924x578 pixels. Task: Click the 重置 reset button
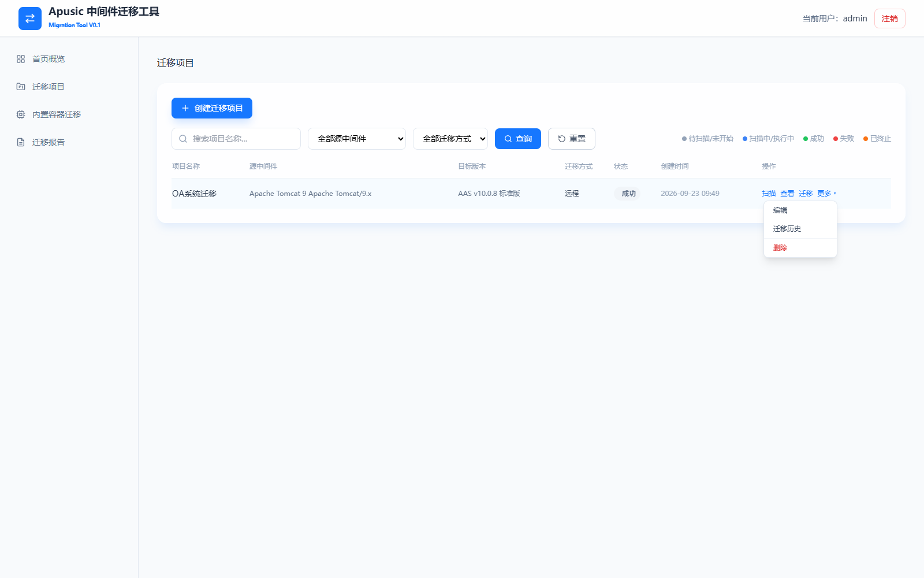572,139
